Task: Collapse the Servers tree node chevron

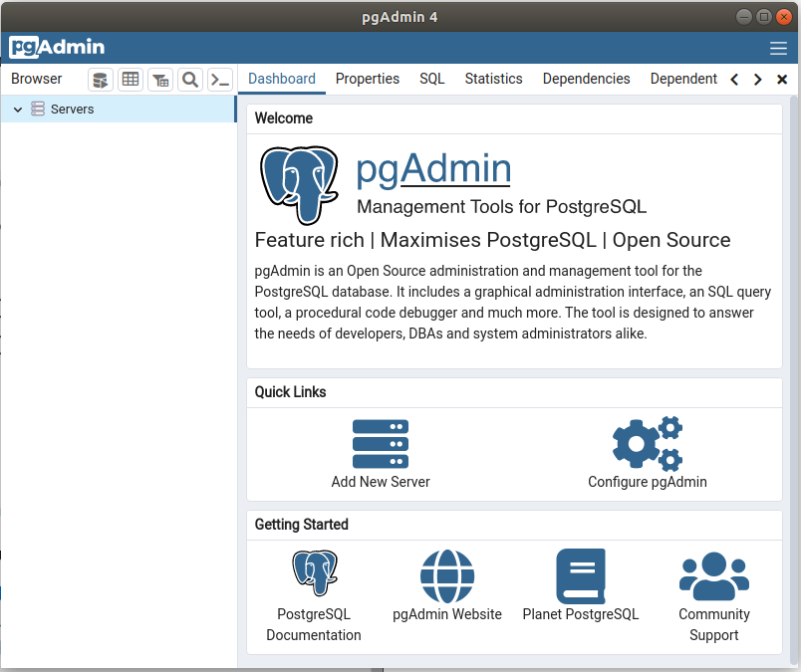Action: 18,110
